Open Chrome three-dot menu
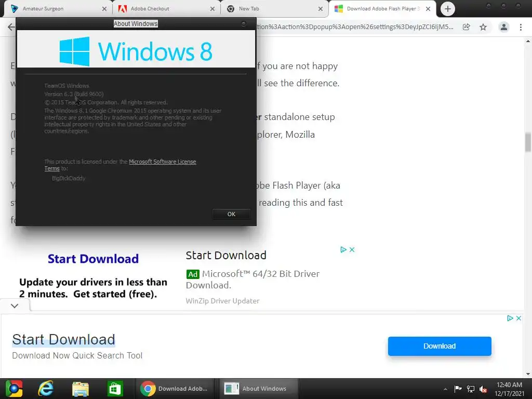 (x=521, y=27)
